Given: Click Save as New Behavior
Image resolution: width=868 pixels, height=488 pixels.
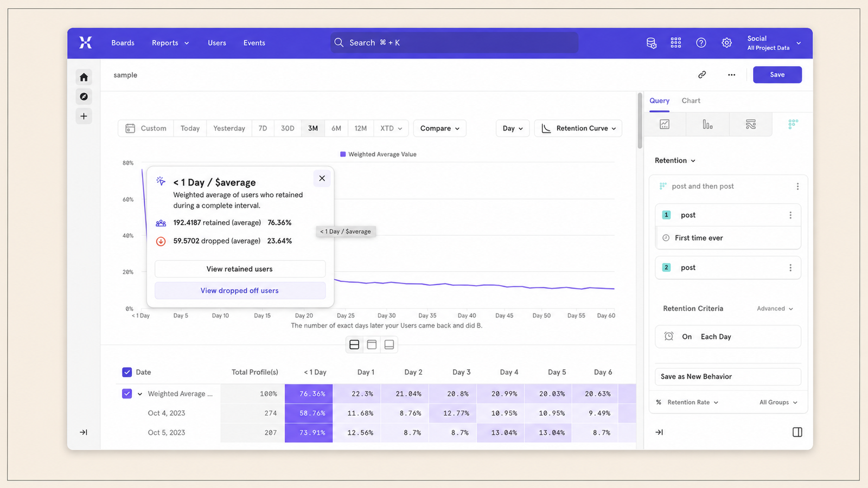Looking at the screenshot, I should coord(728,377).
